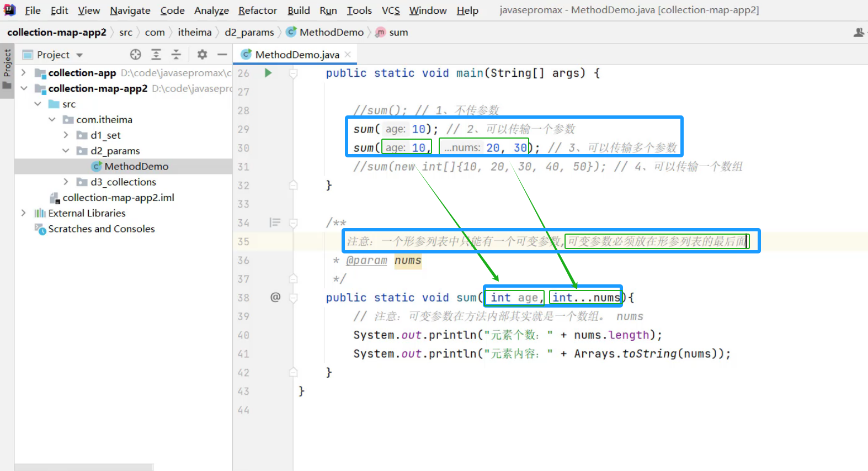
Task: Collapse the com.itheima package
Action: click(x=52, y=119)
